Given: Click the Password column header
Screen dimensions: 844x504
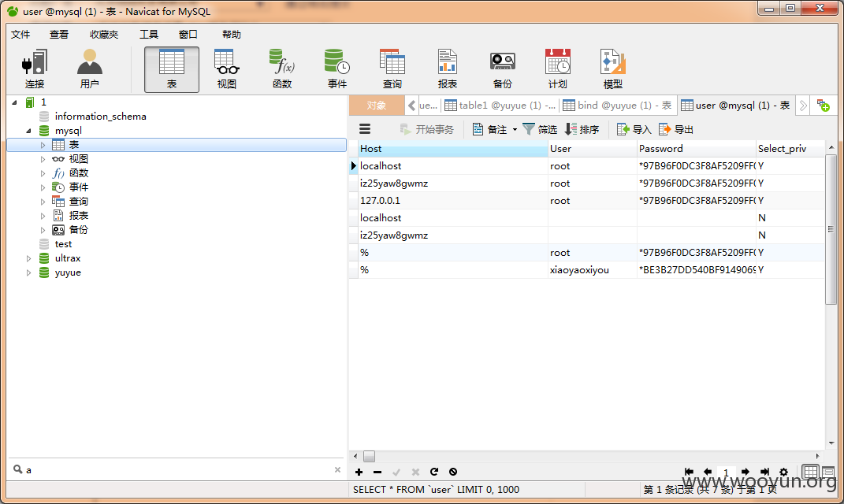Looking at the screenshot, I should coord(697,149).
